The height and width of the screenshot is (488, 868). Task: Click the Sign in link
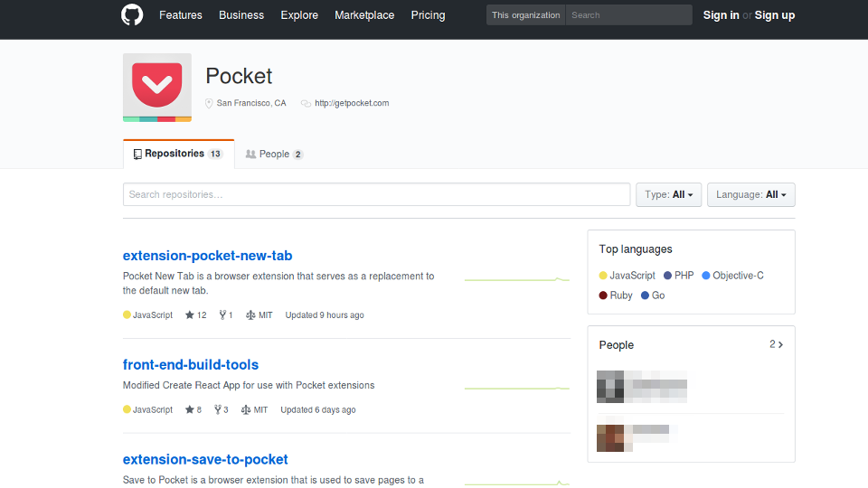(721, 15)
